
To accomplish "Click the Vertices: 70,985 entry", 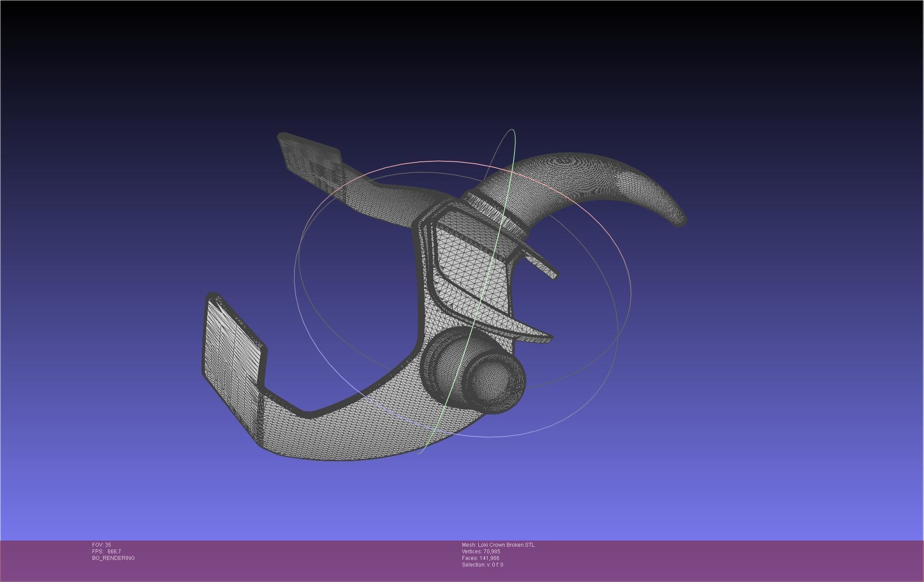I will click(x=481, y=552).
